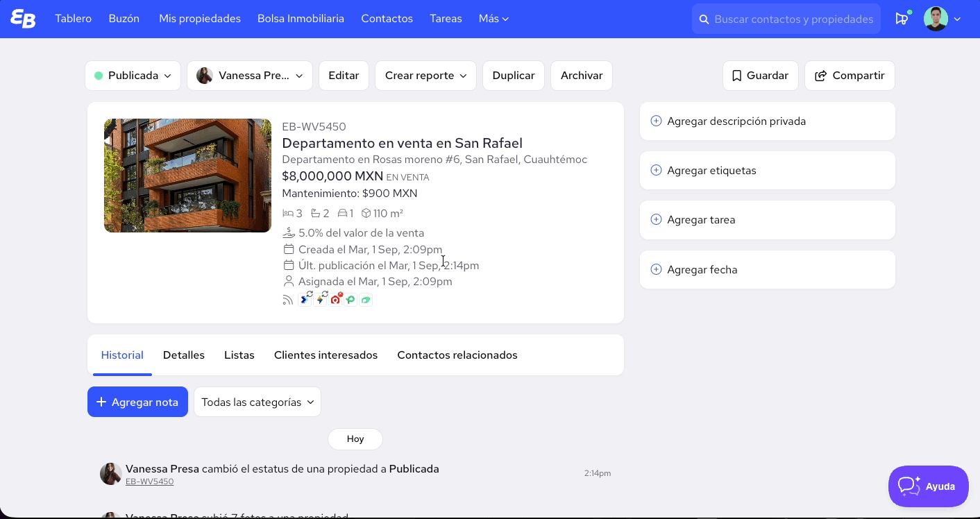The image size is (980, 519).
Task: Click the red house portal icon with error
Action: (x=336, y=299)
